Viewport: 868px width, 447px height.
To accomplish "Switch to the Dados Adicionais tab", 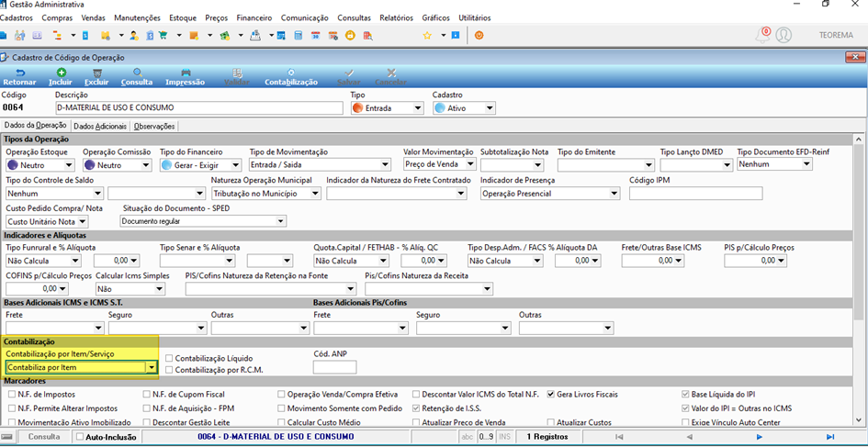I will [100, 126].
